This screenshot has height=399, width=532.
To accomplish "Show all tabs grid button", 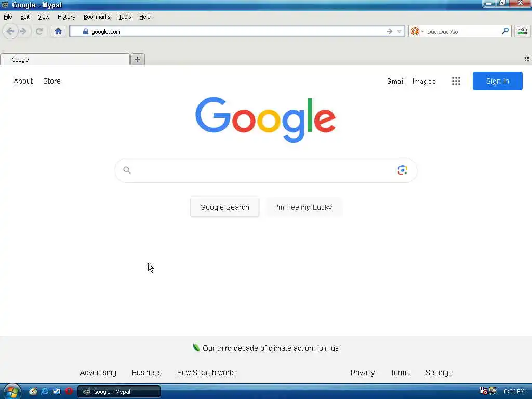I will [527, 59].
